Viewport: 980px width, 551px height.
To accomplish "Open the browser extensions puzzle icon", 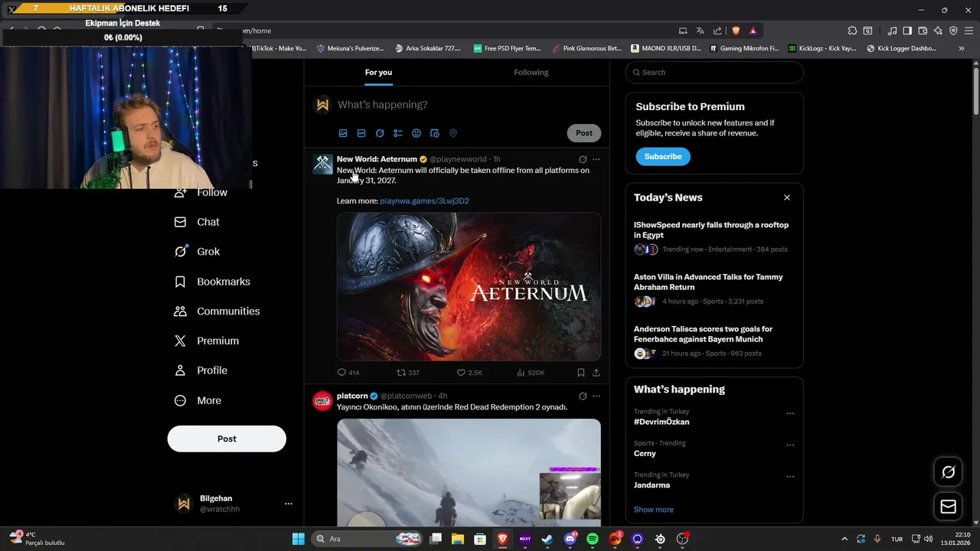I will [x=852, y=31].
